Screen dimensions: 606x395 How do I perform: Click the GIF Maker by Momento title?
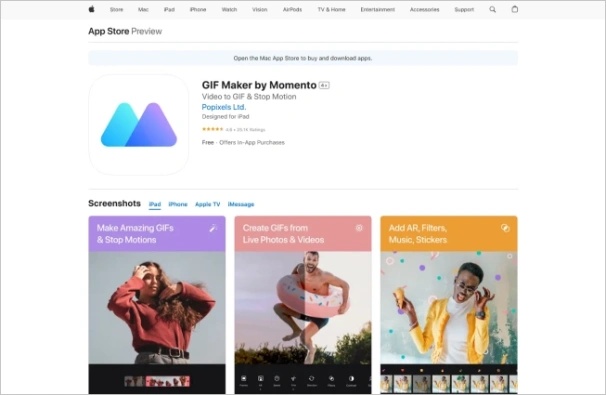click(x=259, y=85)
